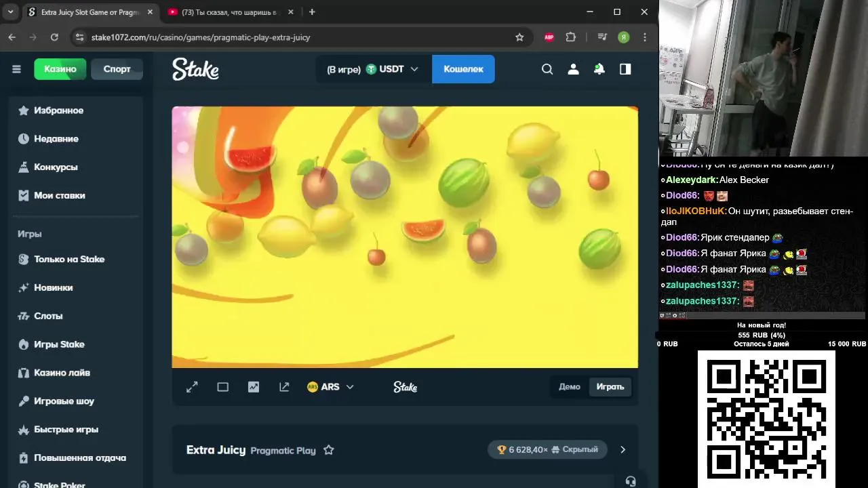
Task: Switch to the YouTube tab
Action: (x=231, y=12)
